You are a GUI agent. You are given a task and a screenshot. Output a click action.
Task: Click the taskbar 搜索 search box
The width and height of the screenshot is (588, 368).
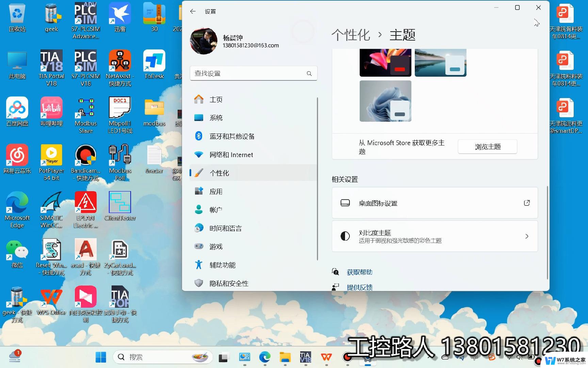(x=163, y=357)
